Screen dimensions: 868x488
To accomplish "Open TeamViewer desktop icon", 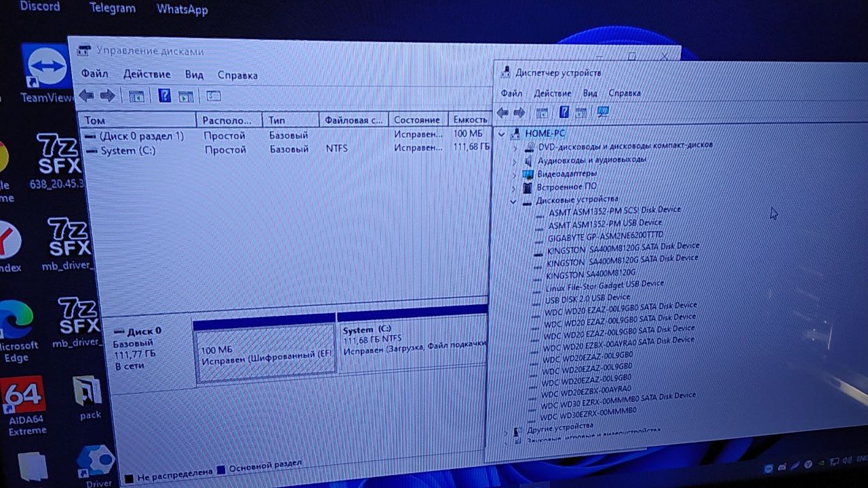I will point(46,73).
